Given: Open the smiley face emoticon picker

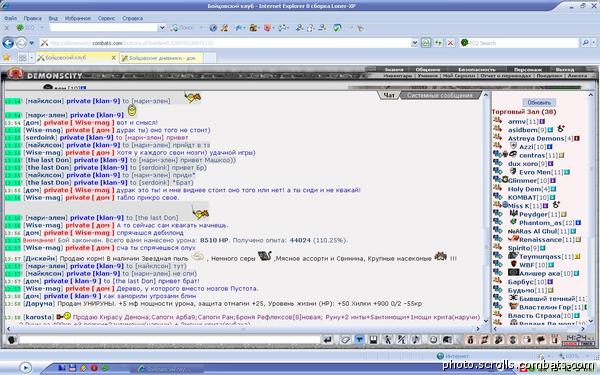Looking at the screenshot, I should pos(433,339).
